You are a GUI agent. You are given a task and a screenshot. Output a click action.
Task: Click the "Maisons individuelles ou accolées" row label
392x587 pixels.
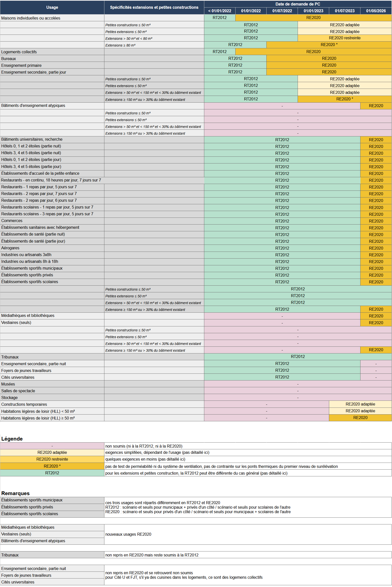52,18
